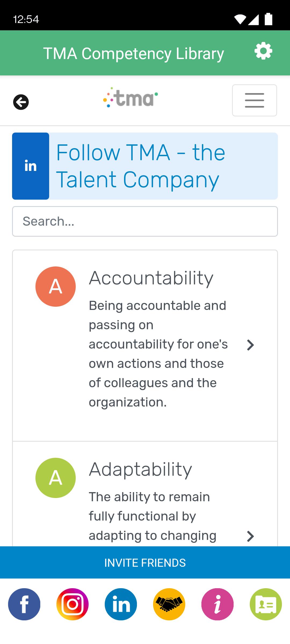
Task: Click the blue LinkedIn square beside Follow TMA
Action: click(x=31, y=166)
